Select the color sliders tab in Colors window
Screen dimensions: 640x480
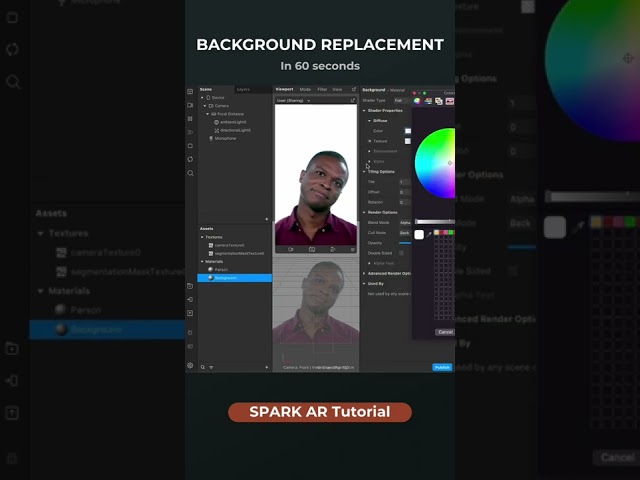coord(428,101)
